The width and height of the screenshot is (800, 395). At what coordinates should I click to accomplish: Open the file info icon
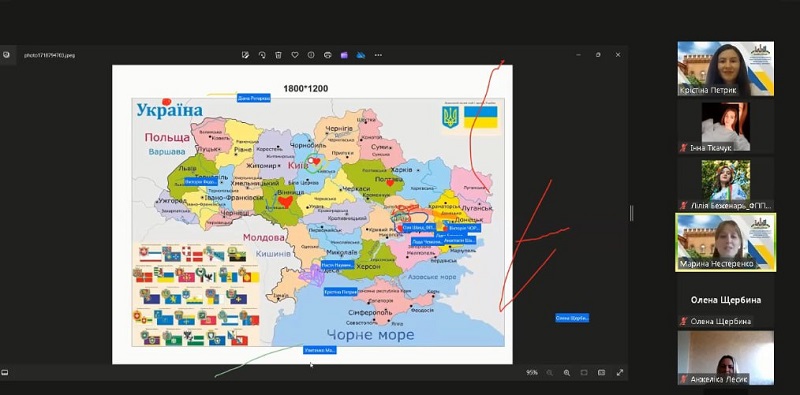[311, 55]
